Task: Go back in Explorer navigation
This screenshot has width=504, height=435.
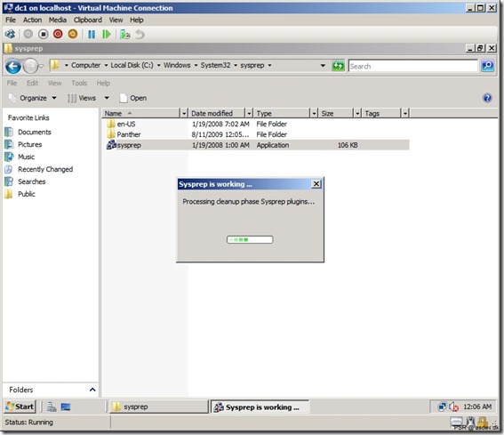Action: 13,67
